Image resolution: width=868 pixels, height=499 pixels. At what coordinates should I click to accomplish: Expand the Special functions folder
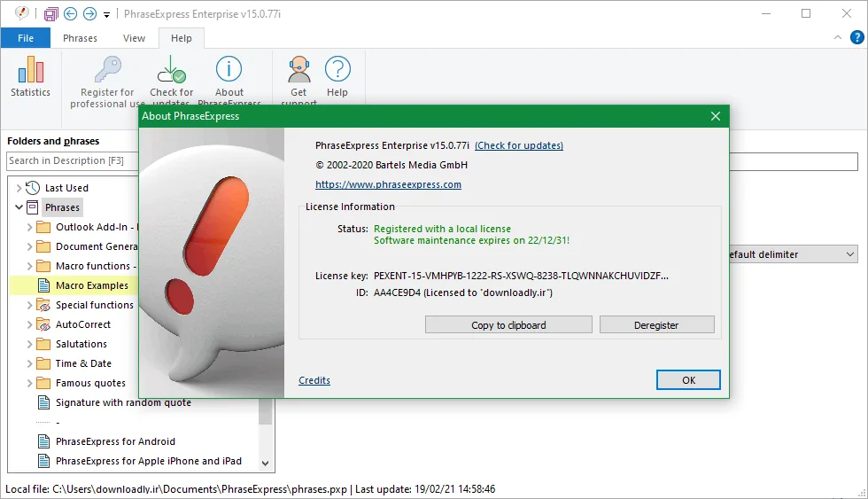click(x=29, y=305)
